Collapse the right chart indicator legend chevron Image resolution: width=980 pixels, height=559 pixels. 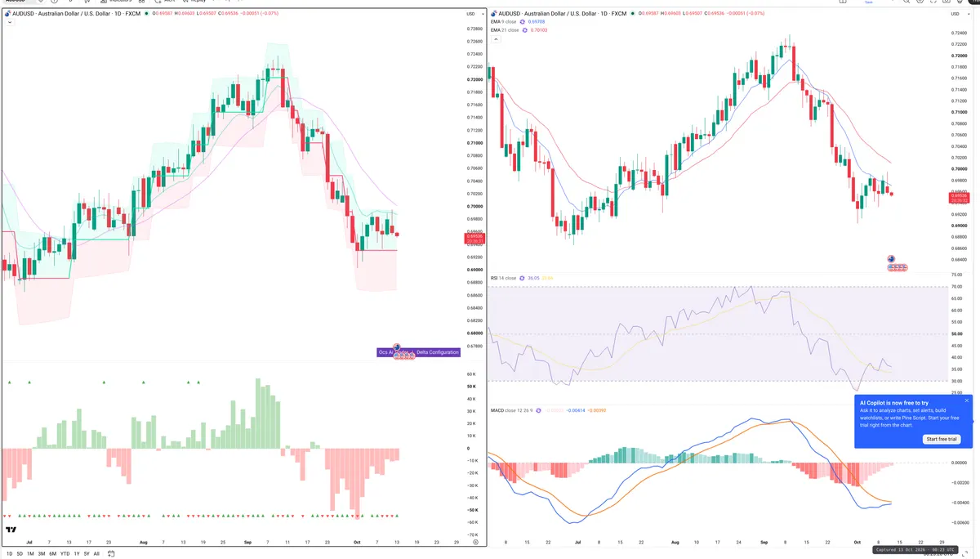pos(496,38)
